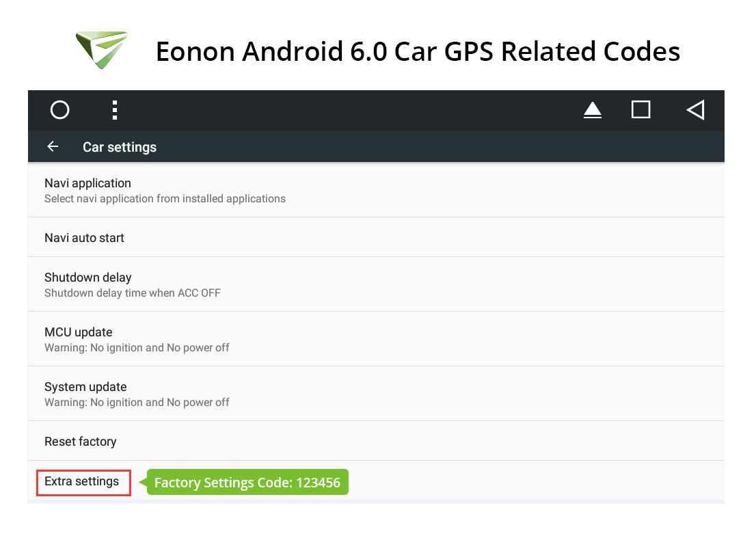Click the Car settings title text
The height and width of the screenshot is (540, 756).
[120, 147]
